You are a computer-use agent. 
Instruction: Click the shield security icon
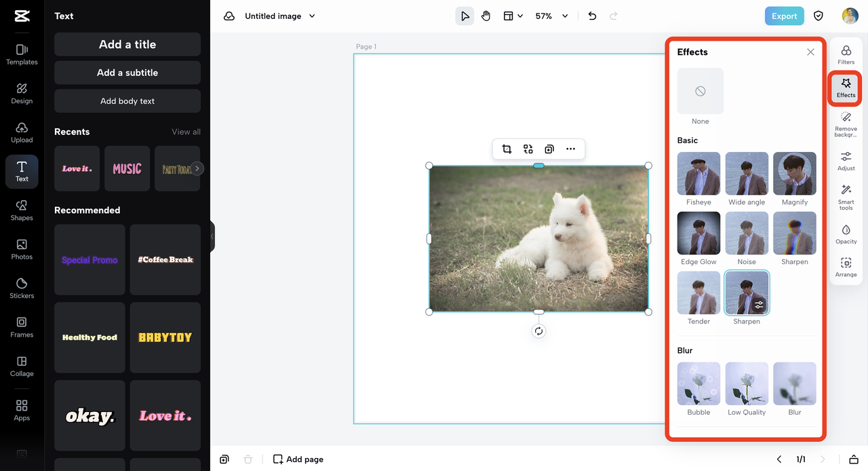pos(818,16)
